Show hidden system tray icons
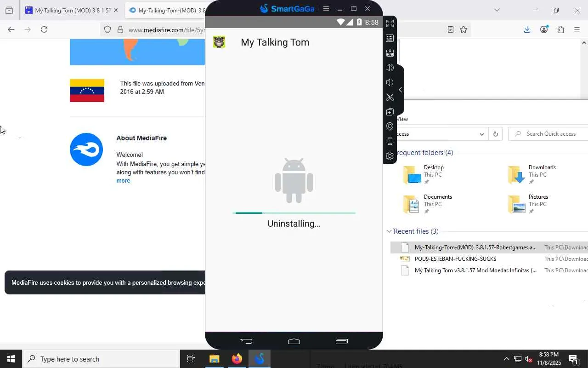Viewport: 588px width, 368px height. [x=506, y=359]
